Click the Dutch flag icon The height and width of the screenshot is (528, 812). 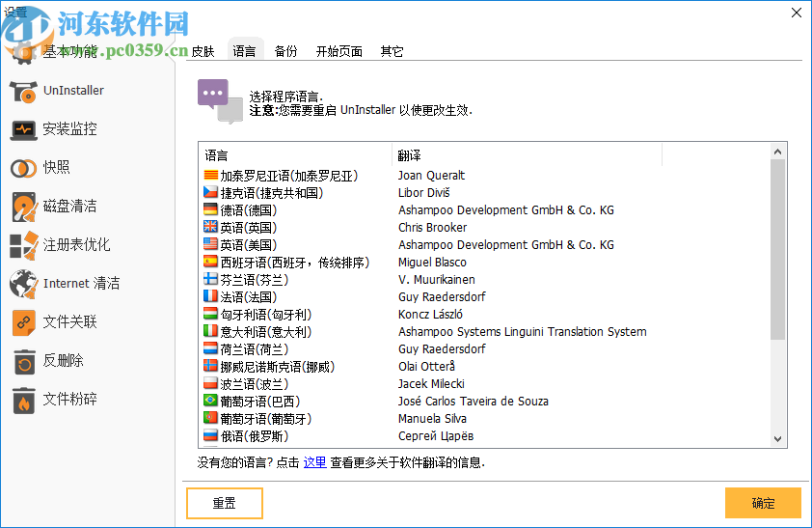click(210, 348)
